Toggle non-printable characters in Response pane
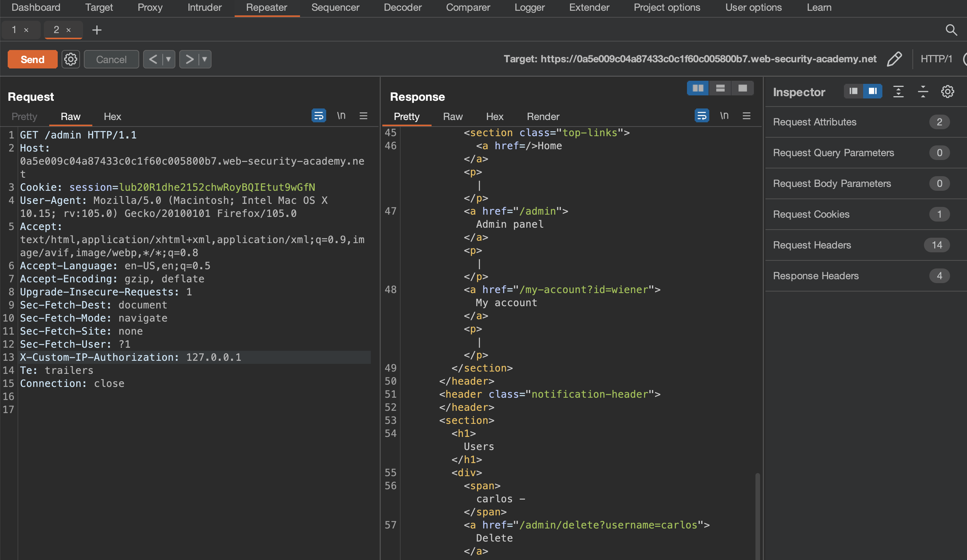The image size is (967, 560). coord(724,116)
